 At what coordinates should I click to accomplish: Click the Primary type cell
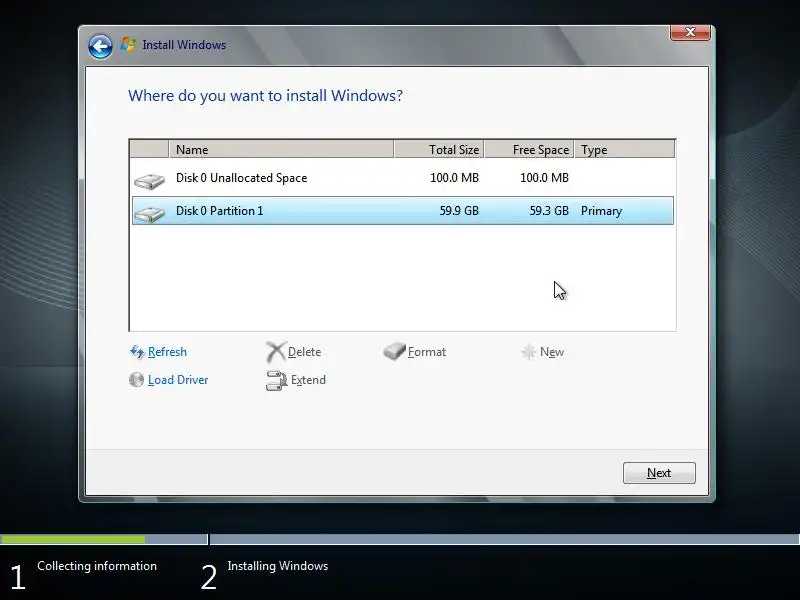pyautogui.click(x=602, y=211)
